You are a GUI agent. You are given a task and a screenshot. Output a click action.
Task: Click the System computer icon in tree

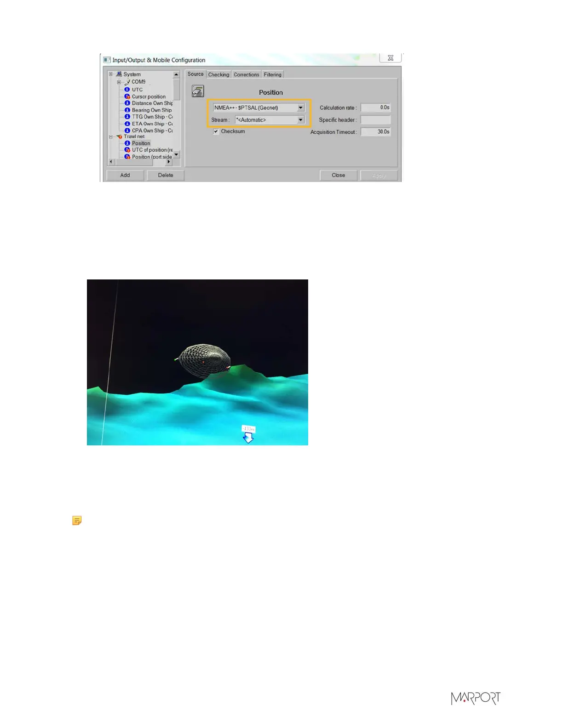tap(119, 74)
